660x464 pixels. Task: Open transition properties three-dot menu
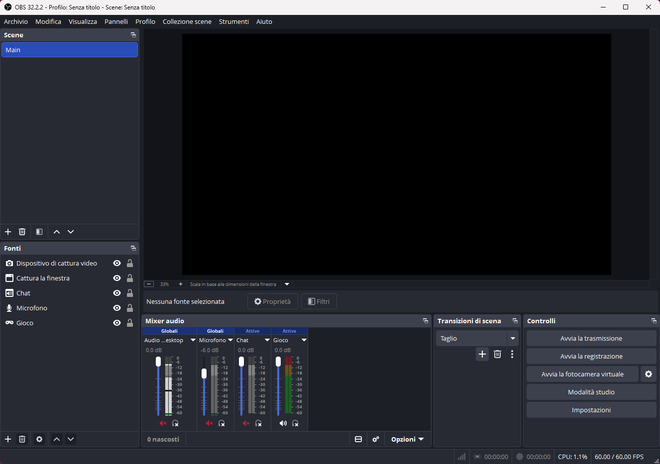coord(512,354)
